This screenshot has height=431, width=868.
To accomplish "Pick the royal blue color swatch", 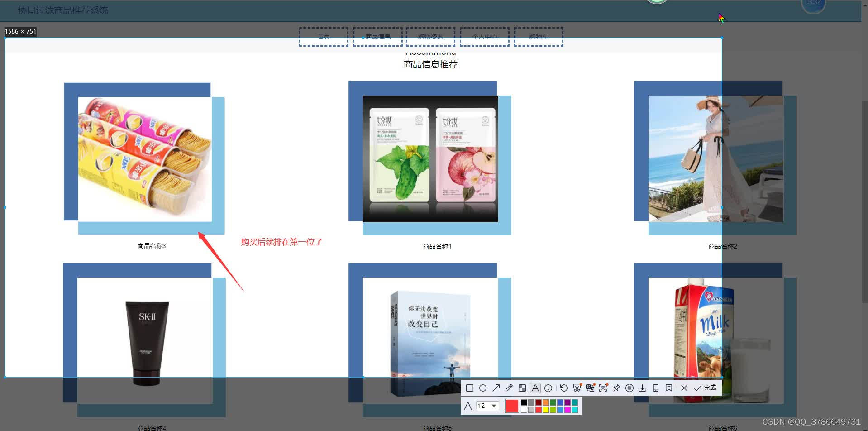I will [x=560, y=402].
